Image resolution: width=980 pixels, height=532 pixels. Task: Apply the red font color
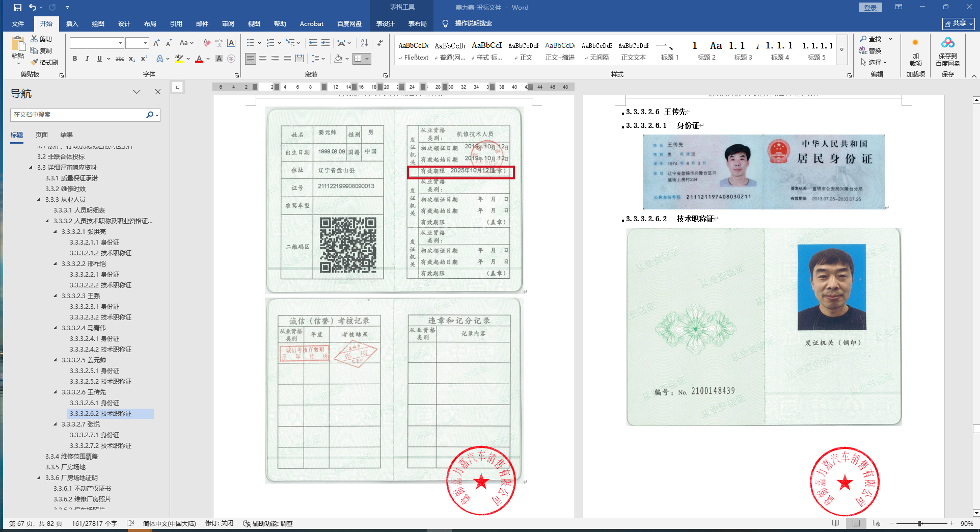pyautogui.click(x=199, y=59)
